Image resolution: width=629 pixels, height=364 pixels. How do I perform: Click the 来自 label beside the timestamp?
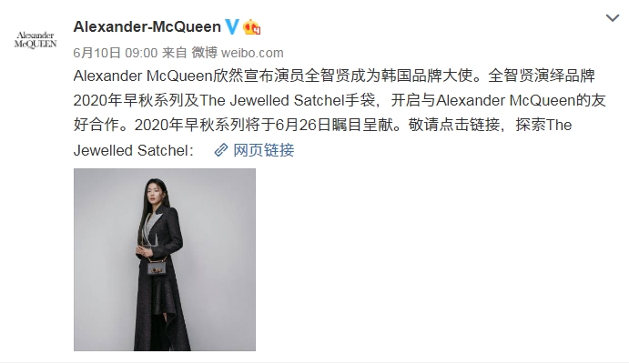pos(175,53)
